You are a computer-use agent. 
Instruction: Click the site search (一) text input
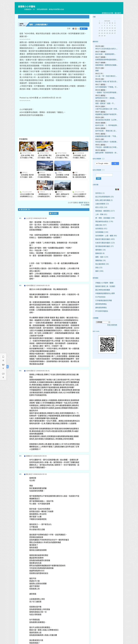tap(104, 175)
